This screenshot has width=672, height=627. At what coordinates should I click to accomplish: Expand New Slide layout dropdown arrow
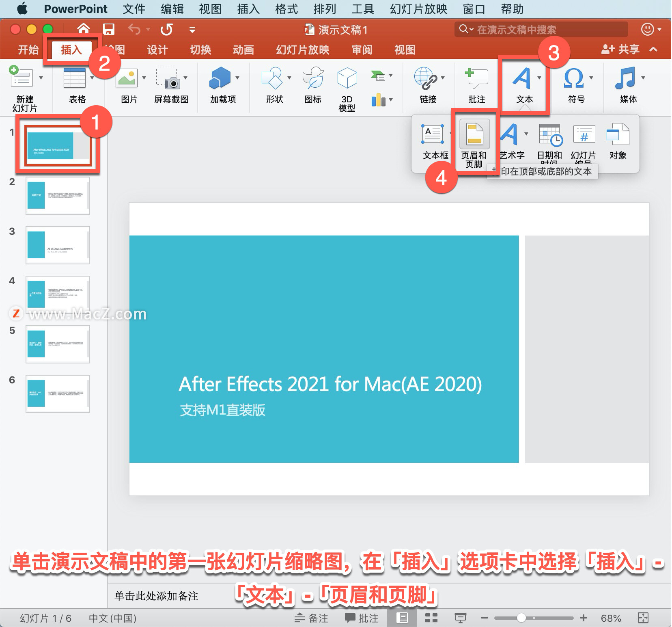[x=41, y=78]
